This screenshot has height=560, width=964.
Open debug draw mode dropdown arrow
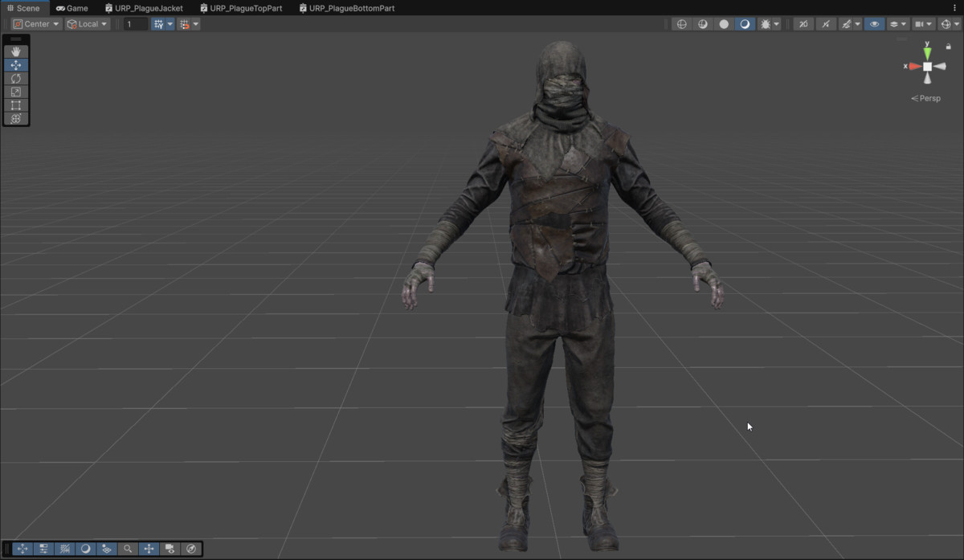point(777,24)
